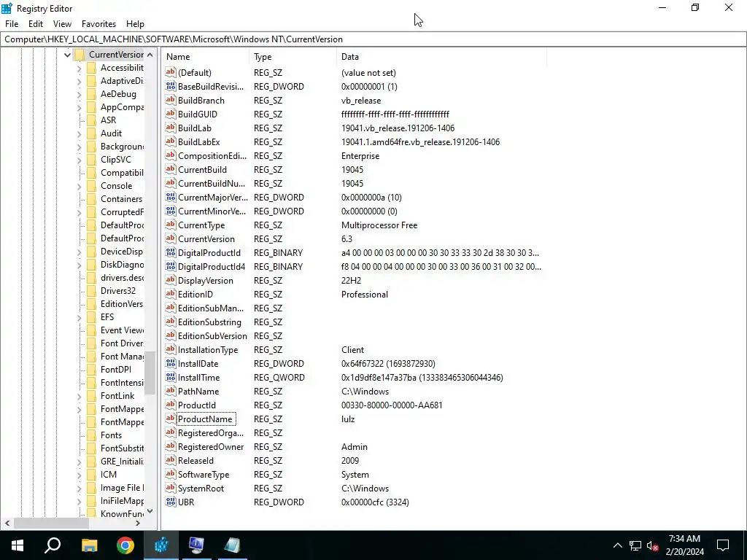Click the muted volume tray icon
Viewport: 747px width, 560px height.
pos(653,545)
